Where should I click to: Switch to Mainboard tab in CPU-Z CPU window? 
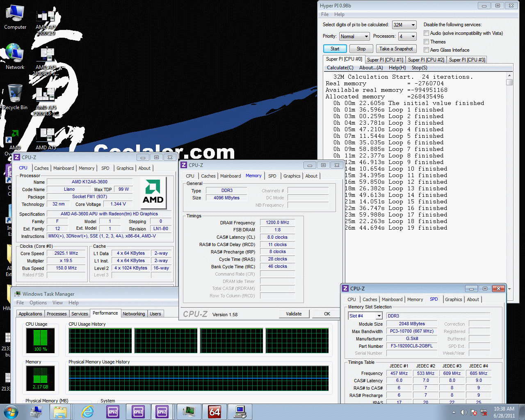coord(64,168)
